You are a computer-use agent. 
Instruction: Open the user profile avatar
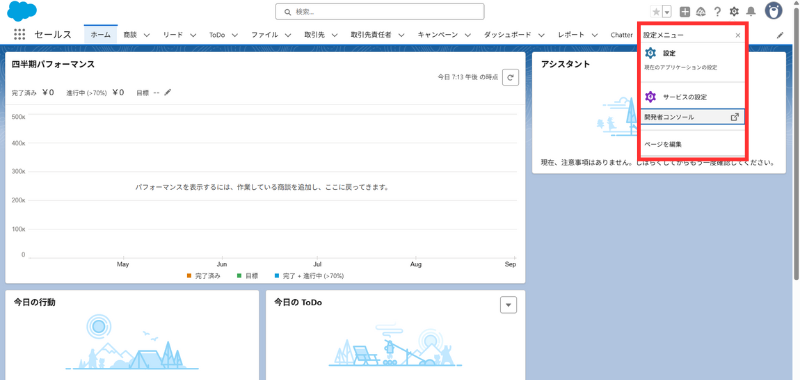[773, 11]
